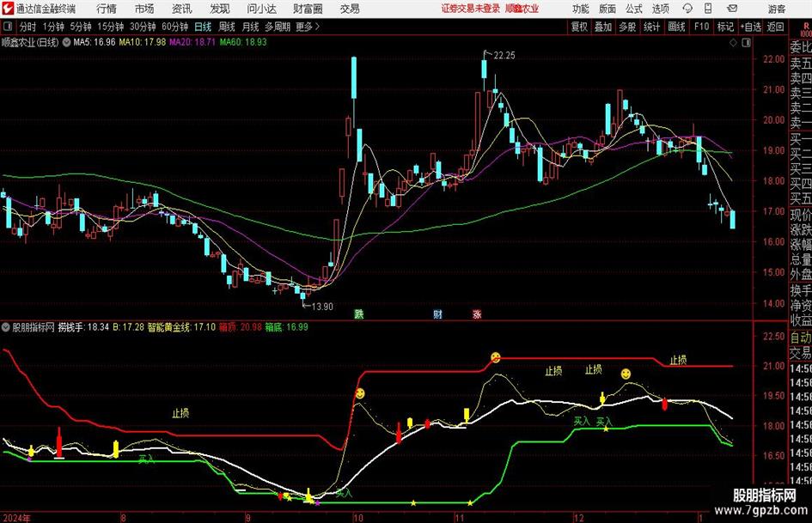Click the smiley icon near December peak
Viewport: 812px width, 523px height.
pyautogui.click(x=626, y=374)
